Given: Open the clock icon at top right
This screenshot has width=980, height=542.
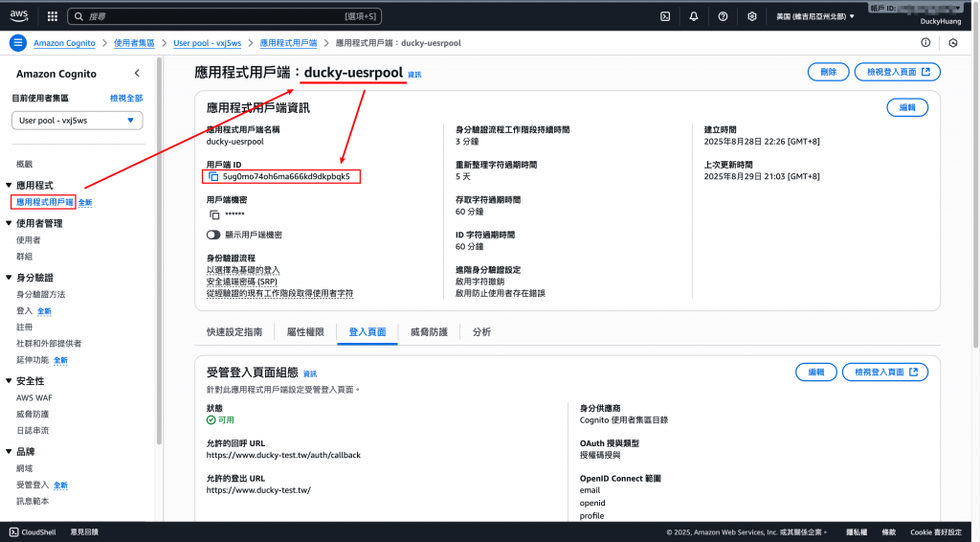Looking at the screenshot, I should (x=953, y=42).
